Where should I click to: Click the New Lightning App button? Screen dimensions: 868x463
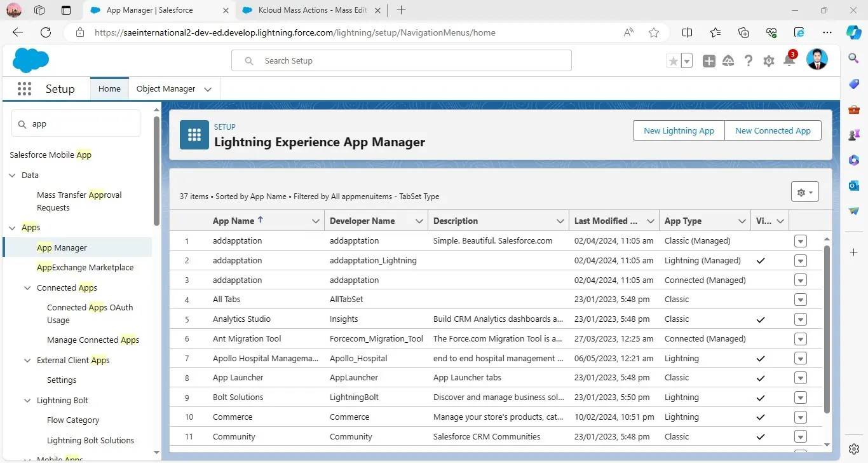coord(679,130)
